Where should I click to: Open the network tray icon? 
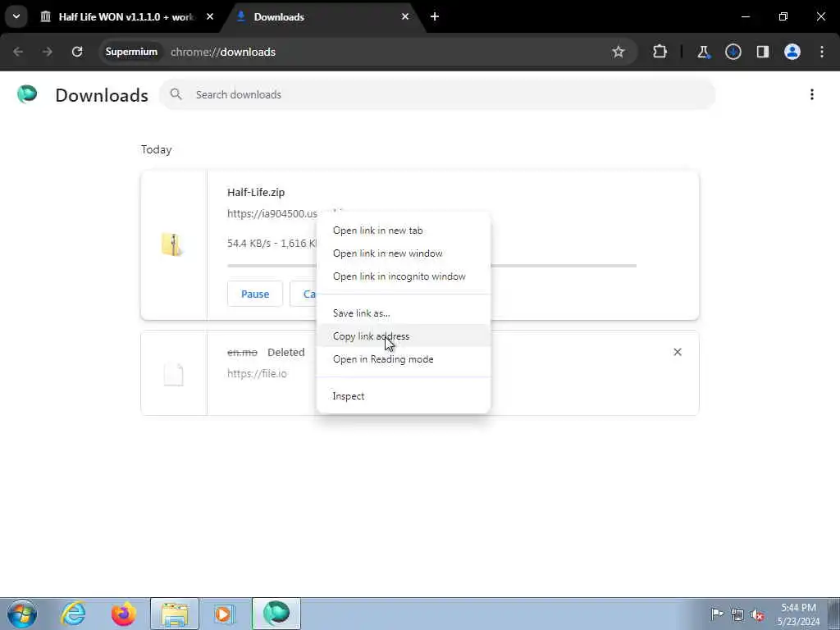point(737,614)
